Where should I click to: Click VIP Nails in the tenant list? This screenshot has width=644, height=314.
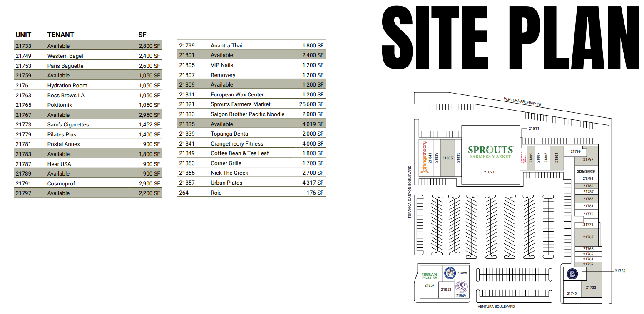coord(222,65)
